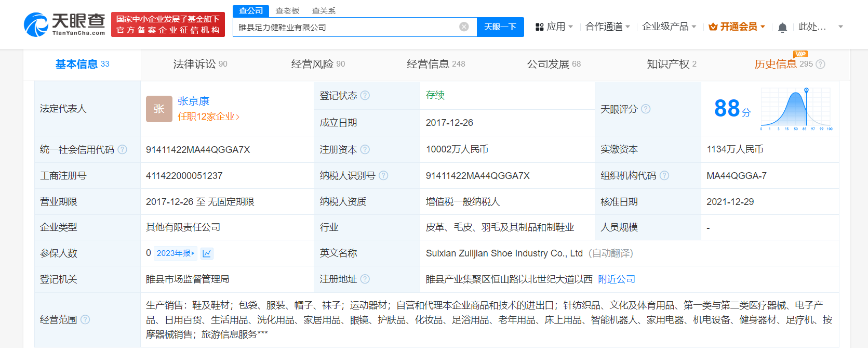Click the notification bell icon

click(782, 27)
